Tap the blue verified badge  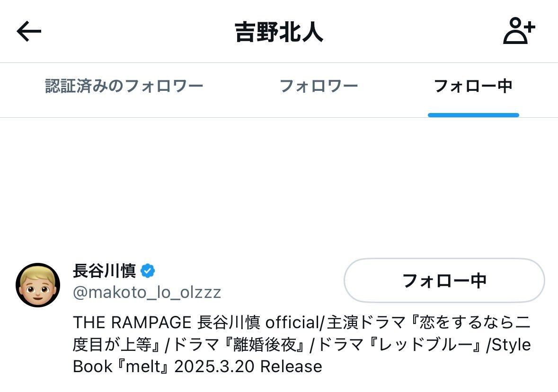(148, 271)
